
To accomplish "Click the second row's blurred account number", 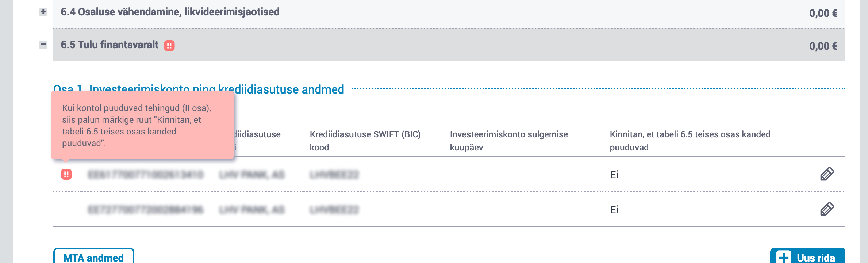I will pyautogui.click(x=145, y=210).
